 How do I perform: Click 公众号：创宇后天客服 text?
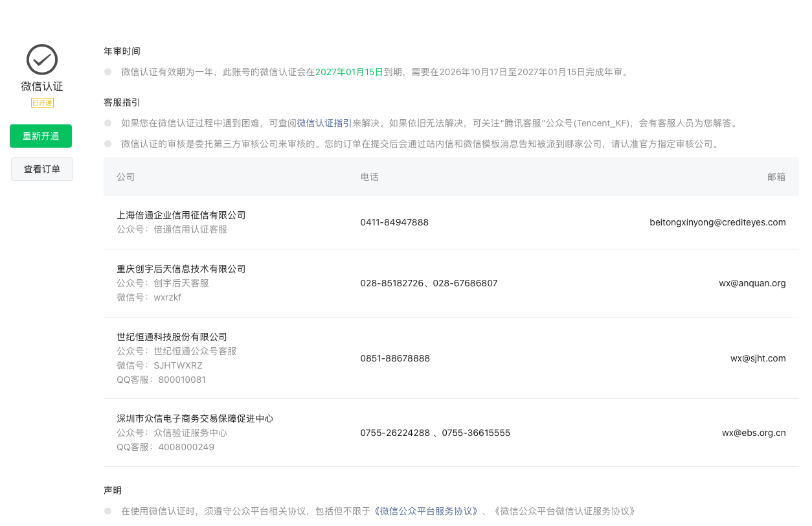[x=163, y=283]
